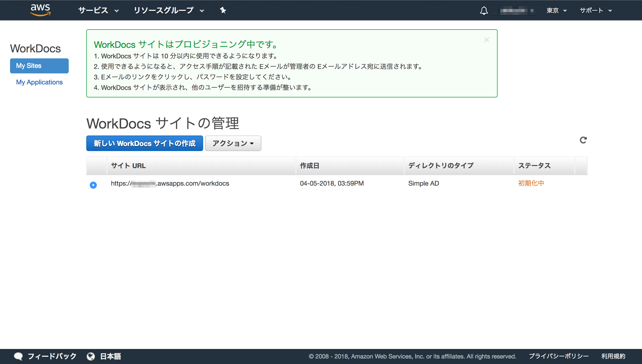The width and height of the screenshot is (642, 364).
Task: Open feedback via the speech bubble icon
Action: [19, 356]
